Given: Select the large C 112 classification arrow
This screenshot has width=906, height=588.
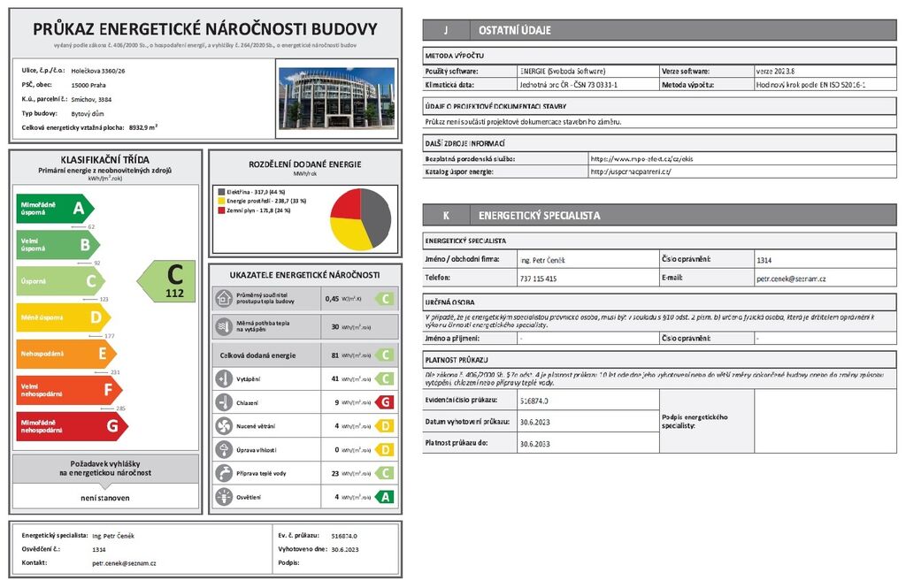Looking at the screenshot, I should pyautogui.click(x=168, y=281).
